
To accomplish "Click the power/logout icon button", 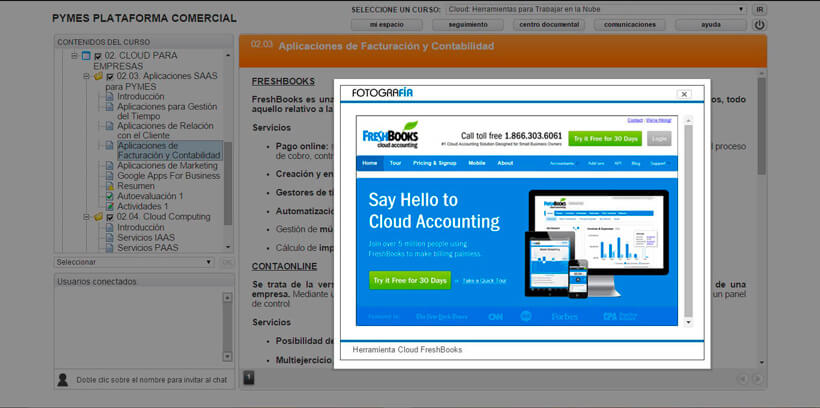I will (759, 25).
